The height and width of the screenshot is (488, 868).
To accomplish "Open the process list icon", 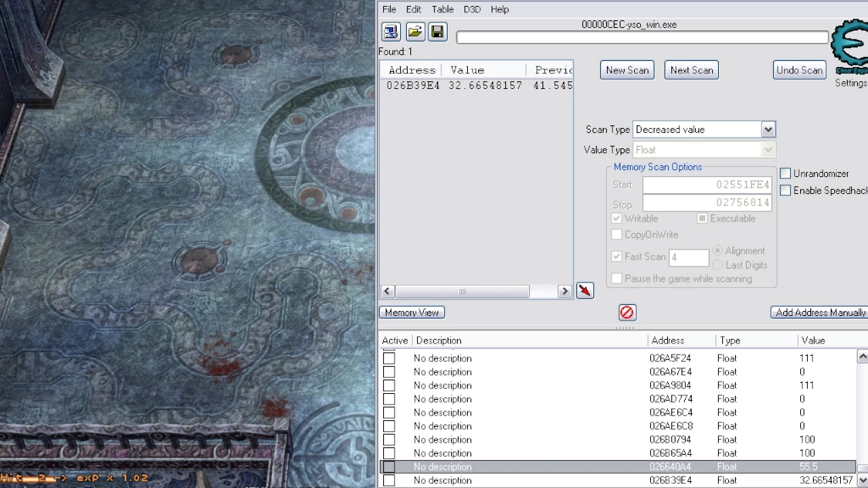I will point(391,32).
